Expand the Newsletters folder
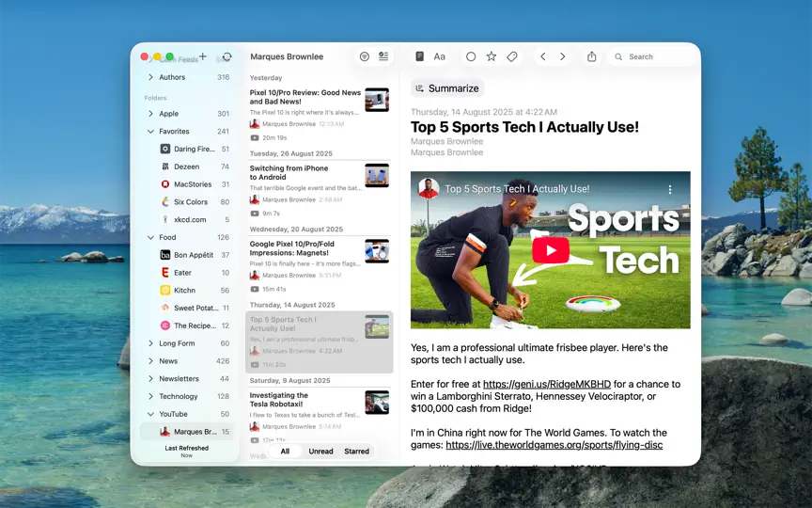This screenshot has width=812, height=508. (x=150, y=378)
